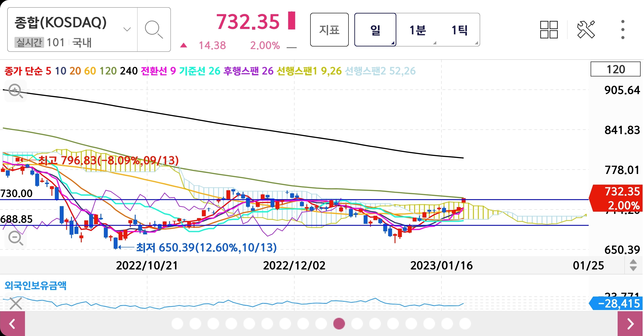Screen dimensions: 644x336
Task: Click the 120 candle count input box
Action: pyautogui.click(x=615, y=69)
